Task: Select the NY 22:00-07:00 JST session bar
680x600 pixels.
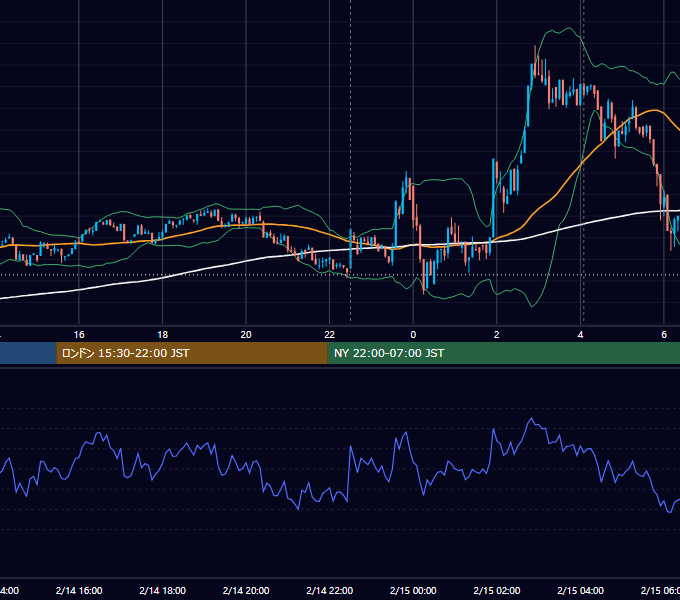Action: pyautogui.click(x=503, y=353)
